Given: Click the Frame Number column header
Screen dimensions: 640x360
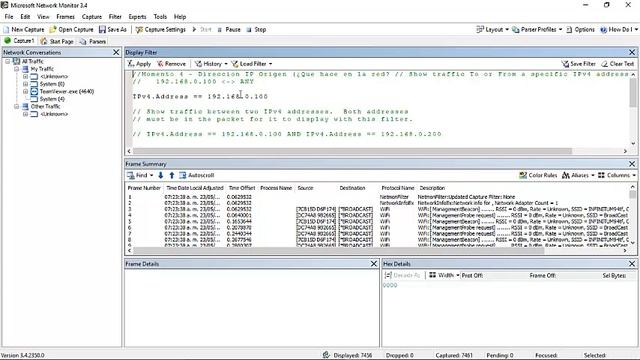Looking at the screenshot, I should [x=144, y=188].
